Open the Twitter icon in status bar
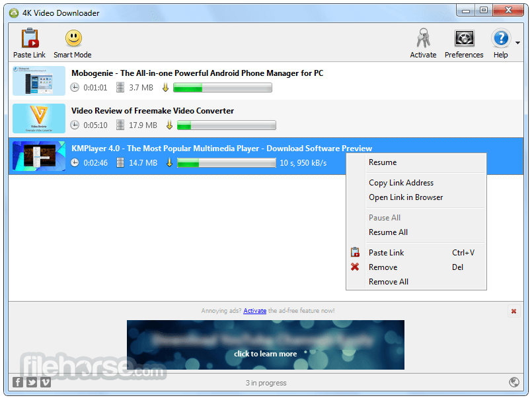532x400 pixels. (32, 382)
